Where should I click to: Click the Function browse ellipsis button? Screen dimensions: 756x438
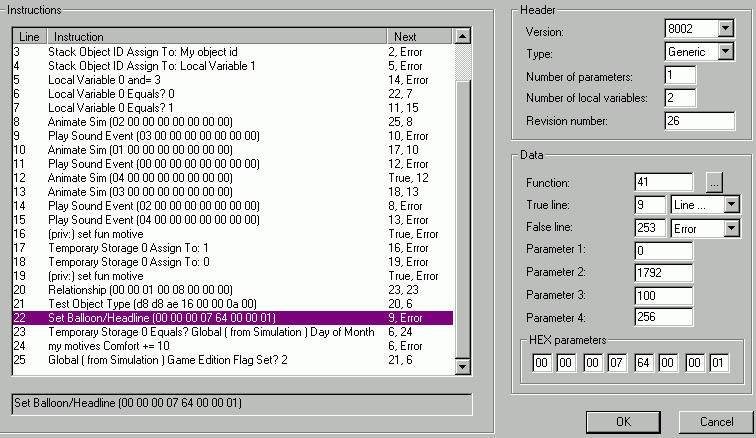point(714,183)
